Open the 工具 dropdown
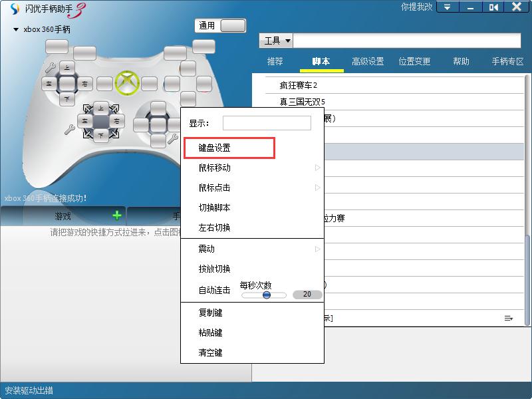532x399 pixels. [x=274, y=41]
